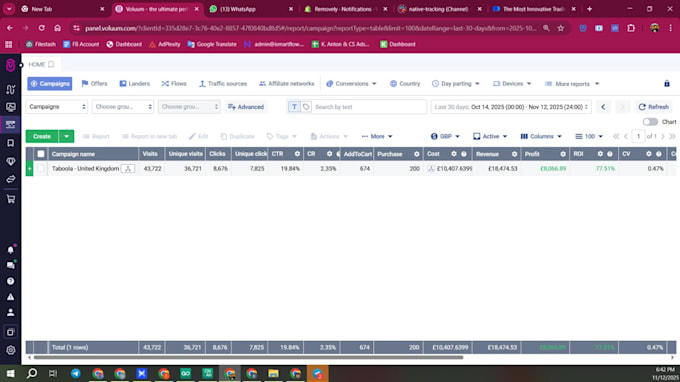This screenshot has height=382, width=680.
Task: Click the horizontal scrollbar below the table
Action: coord(248,358)
